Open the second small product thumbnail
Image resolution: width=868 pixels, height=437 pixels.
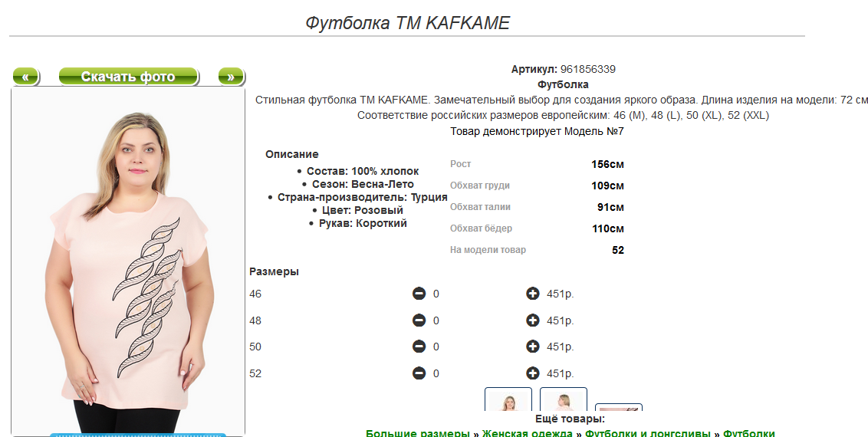coord(564,399)
